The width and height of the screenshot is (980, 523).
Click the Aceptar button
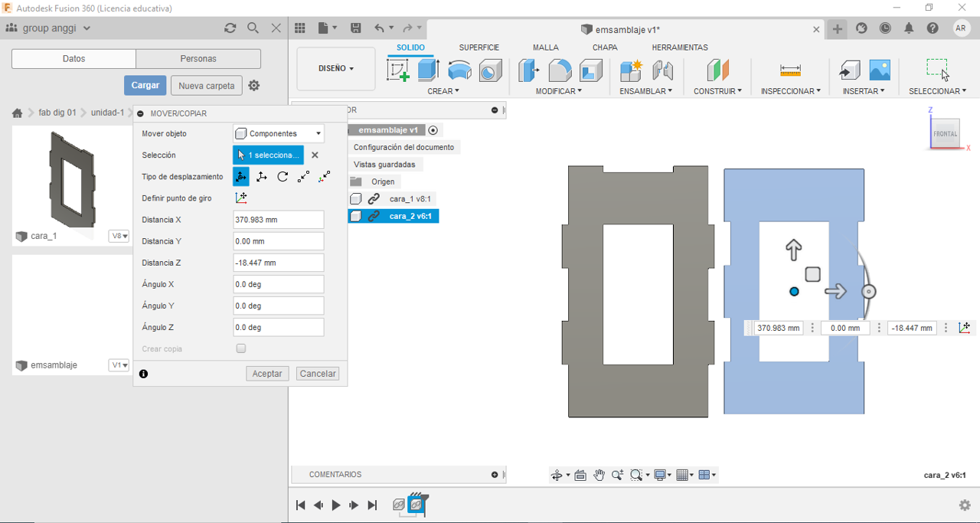267,374
